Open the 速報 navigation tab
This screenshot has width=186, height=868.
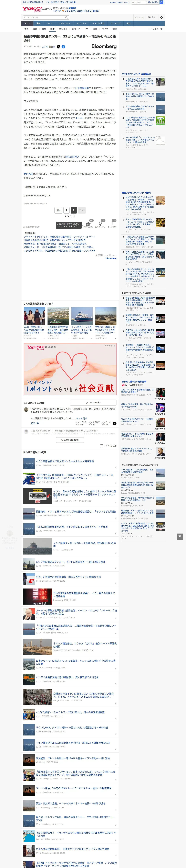coord(38,24)
